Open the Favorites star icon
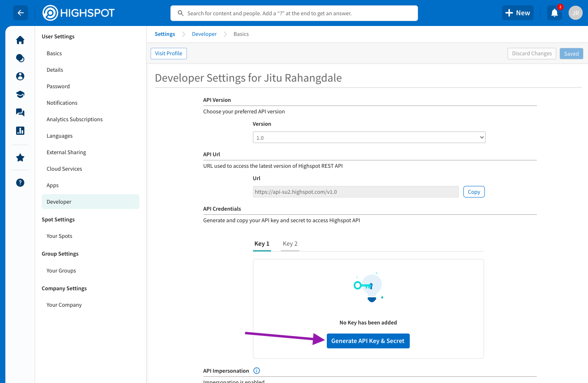Viewport: 588px width, 383px height. pos(20,157)
